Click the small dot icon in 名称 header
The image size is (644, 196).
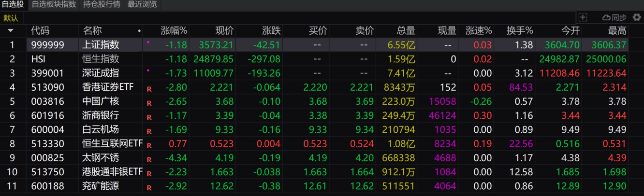[139, 31]
